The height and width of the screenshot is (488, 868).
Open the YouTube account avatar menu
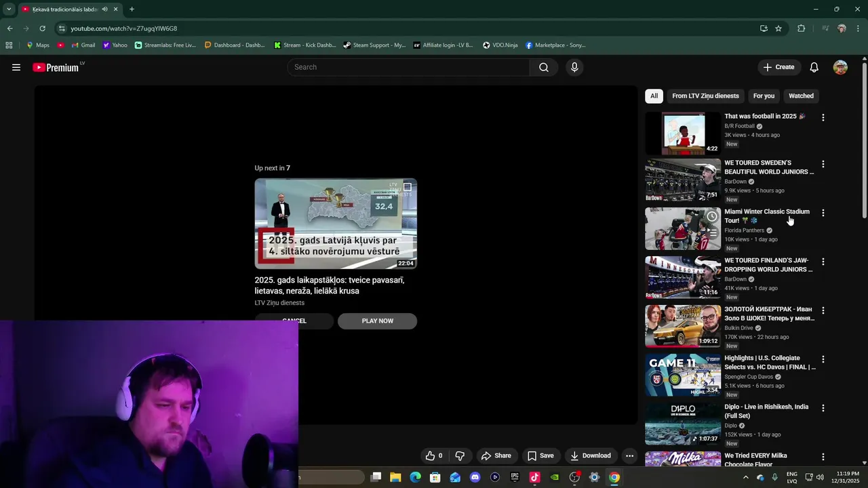(x=840, y=67)
